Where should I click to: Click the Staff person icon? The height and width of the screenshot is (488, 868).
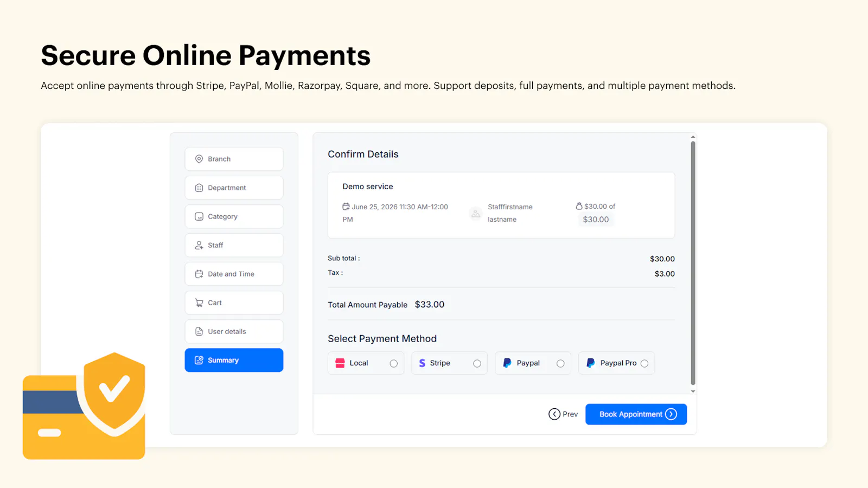pyautogui.click(x=199, y=245)
